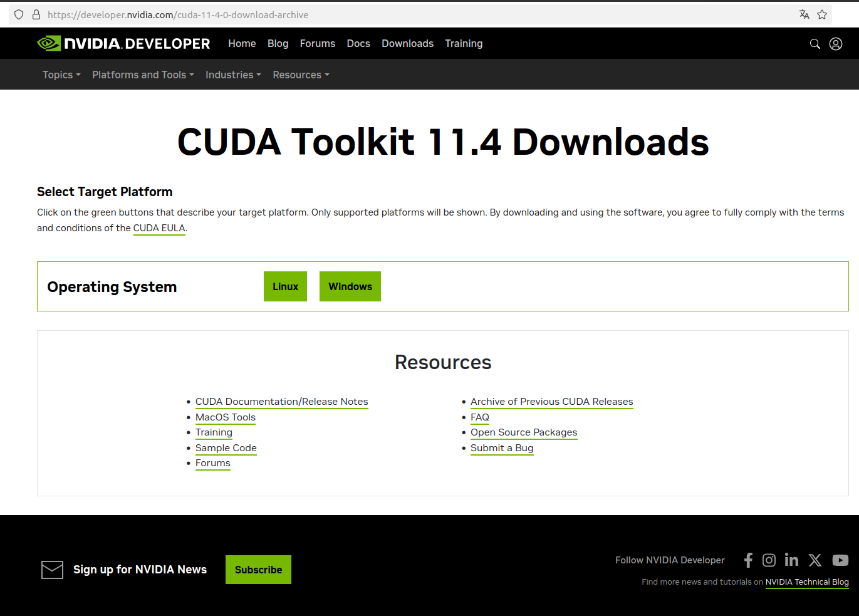Image resolution: width=859 pixels, height=616 pixels.
Task: Click the CUDA Toolkit 11.4 Downloads heading
Action: click(x=443, y=142)
